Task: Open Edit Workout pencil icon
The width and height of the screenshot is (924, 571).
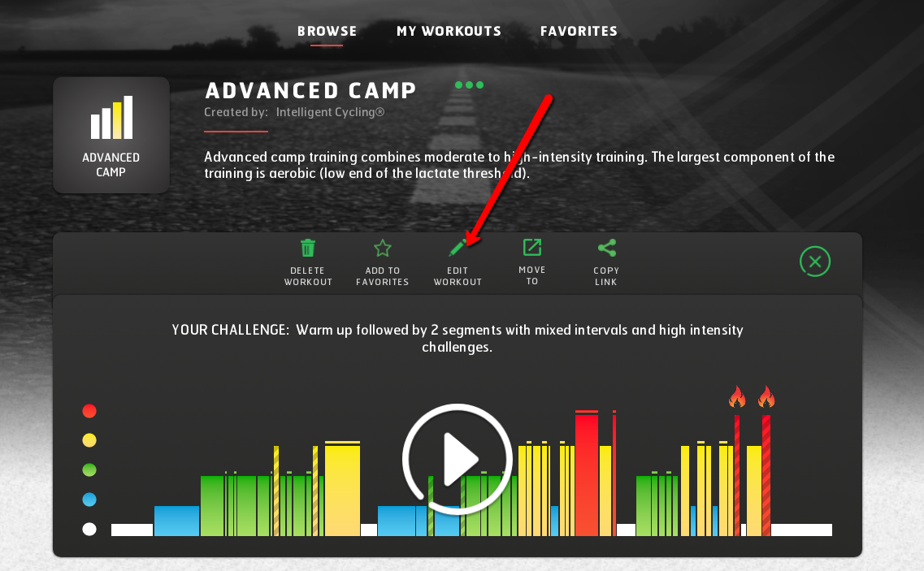Action: coord(458,248)
